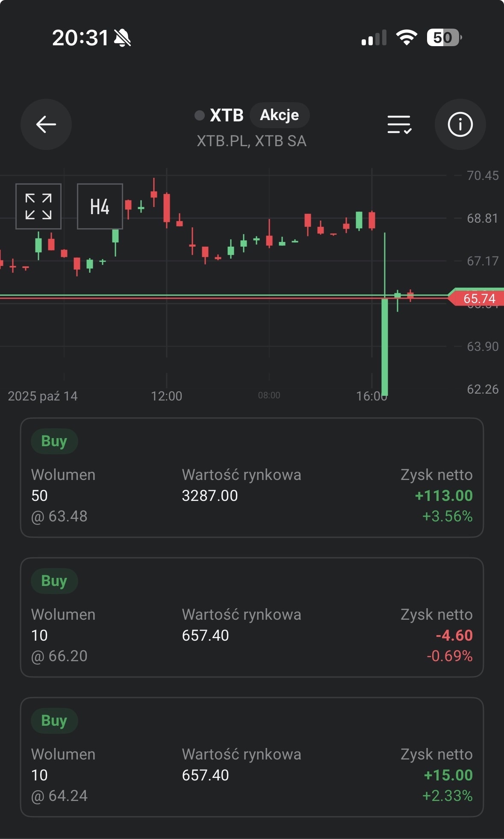The width and height of the screenshot is (504, 839).
Task: Tap the battery indicator in status bar
Action: tap(444, 38)
